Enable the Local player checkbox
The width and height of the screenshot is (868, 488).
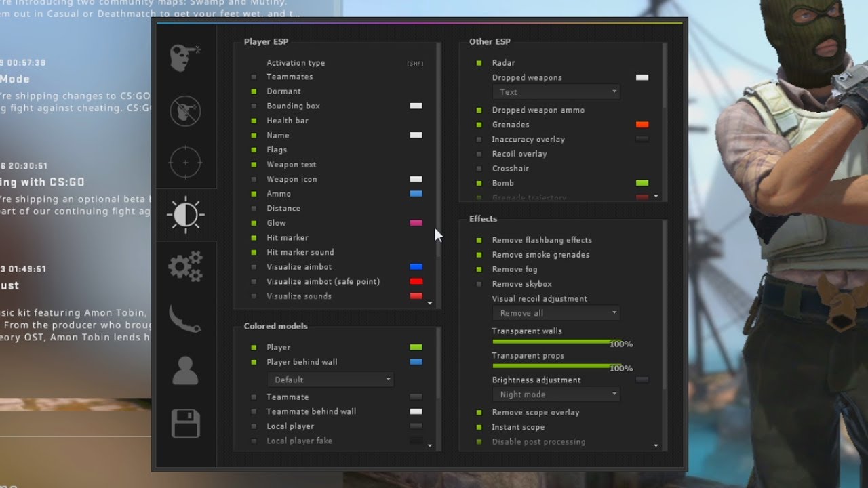[254, 426]
